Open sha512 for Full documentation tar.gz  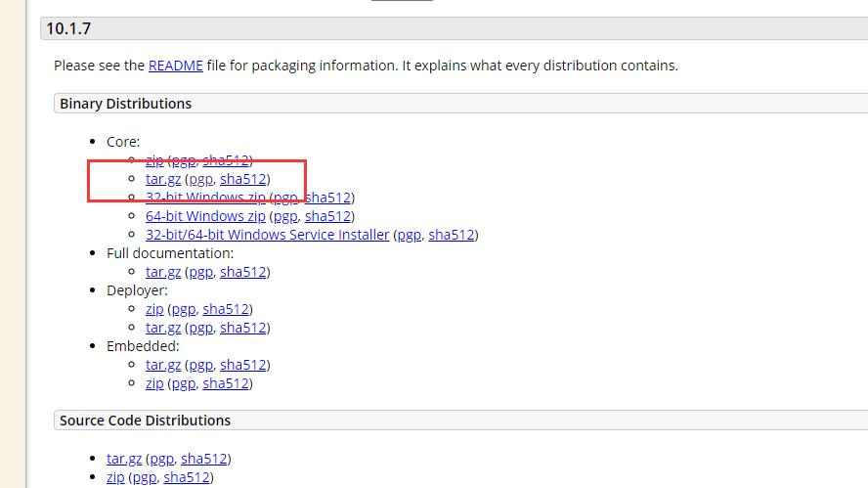[242, 272]
